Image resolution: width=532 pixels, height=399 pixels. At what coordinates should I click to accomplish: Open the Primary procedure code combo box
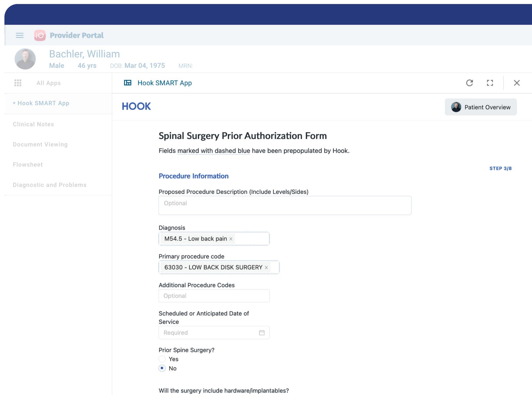[275, 268]
